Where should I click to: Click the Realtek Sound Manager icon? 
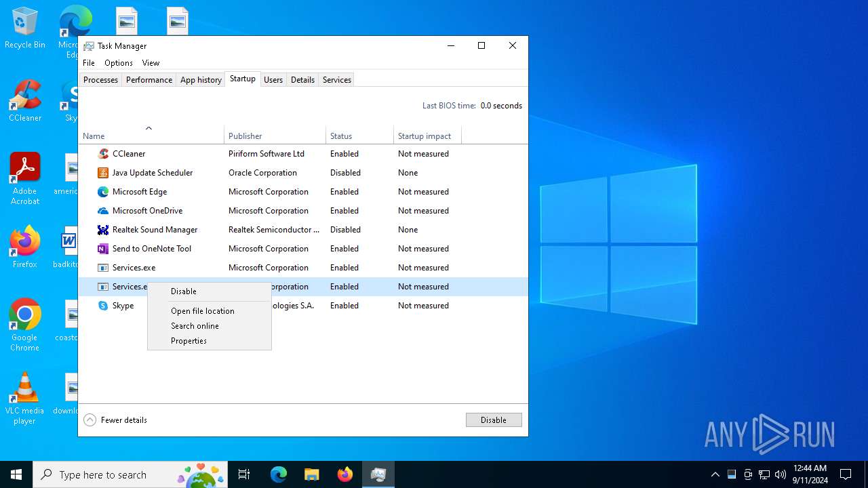(x=103, y=230)
